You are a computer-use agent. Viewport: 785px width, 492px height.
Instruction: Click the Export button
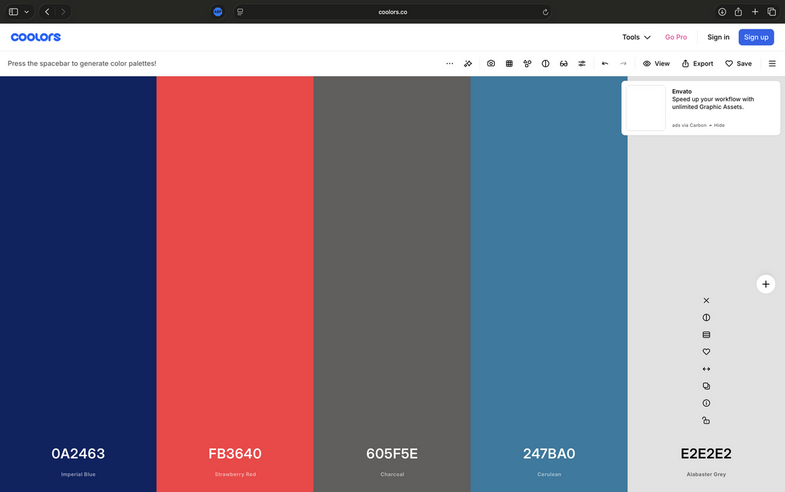(698, 63)
